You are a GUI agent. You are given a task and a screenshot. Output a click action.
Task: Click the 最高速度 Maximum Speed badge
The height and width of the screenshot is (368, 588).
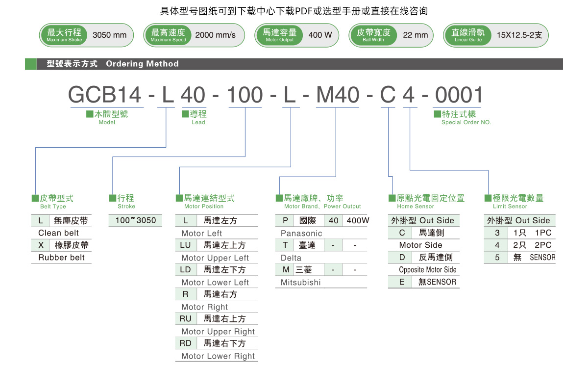click(168, 35)
